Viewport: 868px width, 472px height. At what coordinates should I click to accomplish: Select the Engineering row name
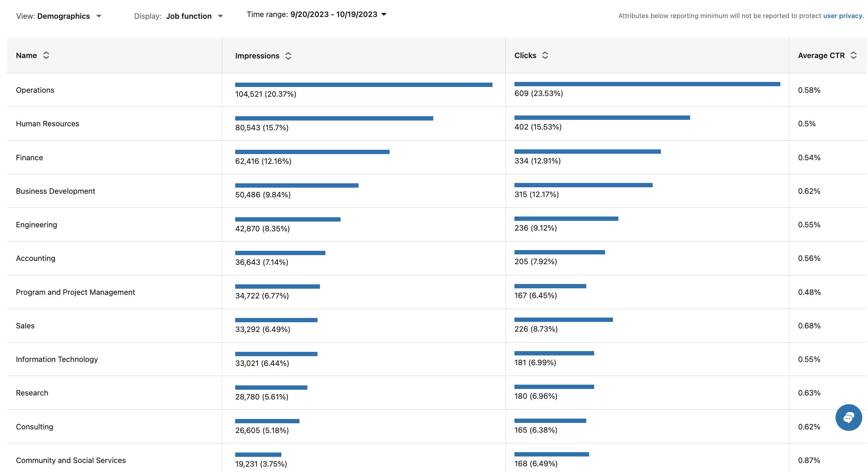coord(36,225)
